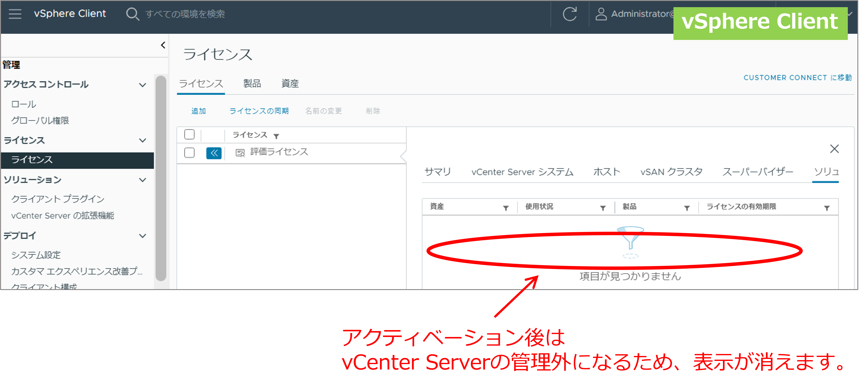This screenshot has width=868, height=389.
Task: Tick the select-all header checkbox
Action: click(x=189, y=134)
